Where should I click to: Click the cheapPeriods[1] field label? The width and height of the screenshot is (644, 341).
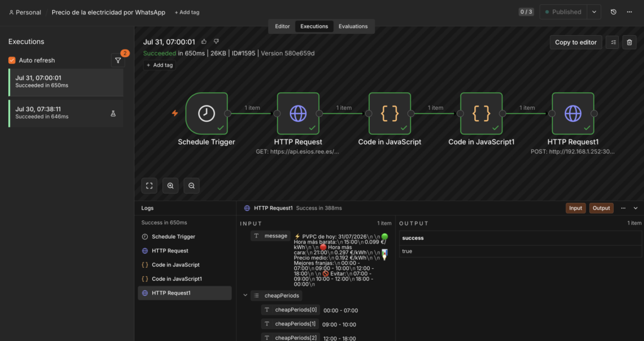pyautogui.click(x=291, y=324)
